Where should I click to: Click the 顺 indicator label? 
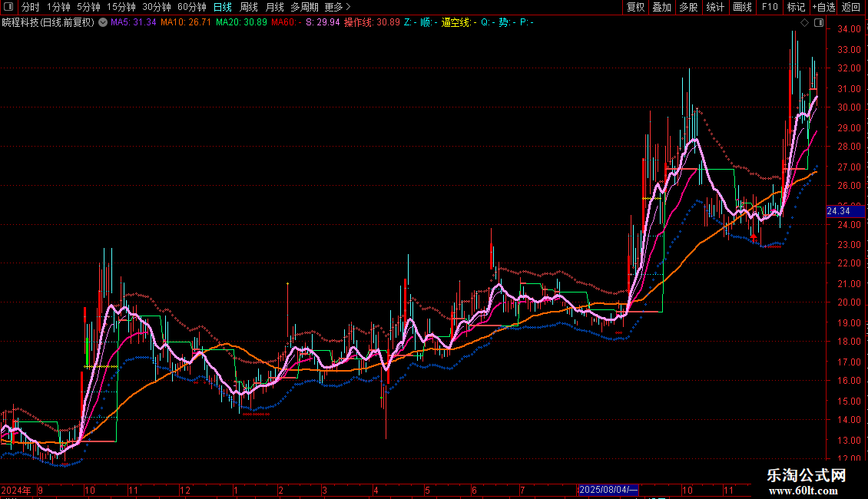428,23
